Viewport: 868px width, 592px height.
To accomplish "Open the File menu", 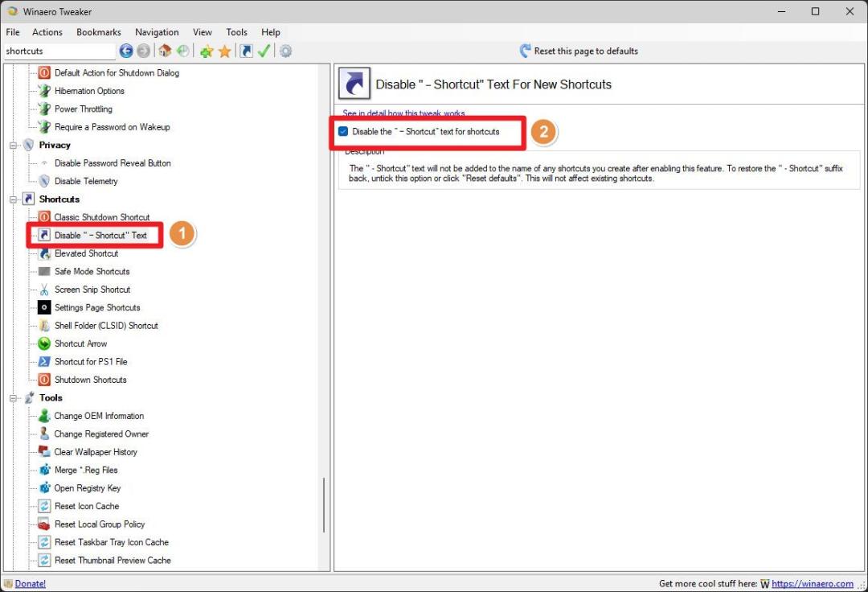I will click(13, 32).
